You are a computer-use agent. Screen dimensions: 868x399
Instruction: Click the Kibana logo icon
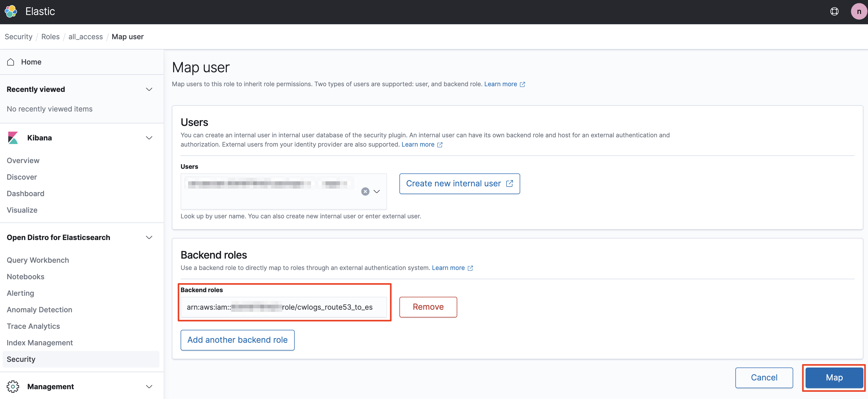point(13,138)
